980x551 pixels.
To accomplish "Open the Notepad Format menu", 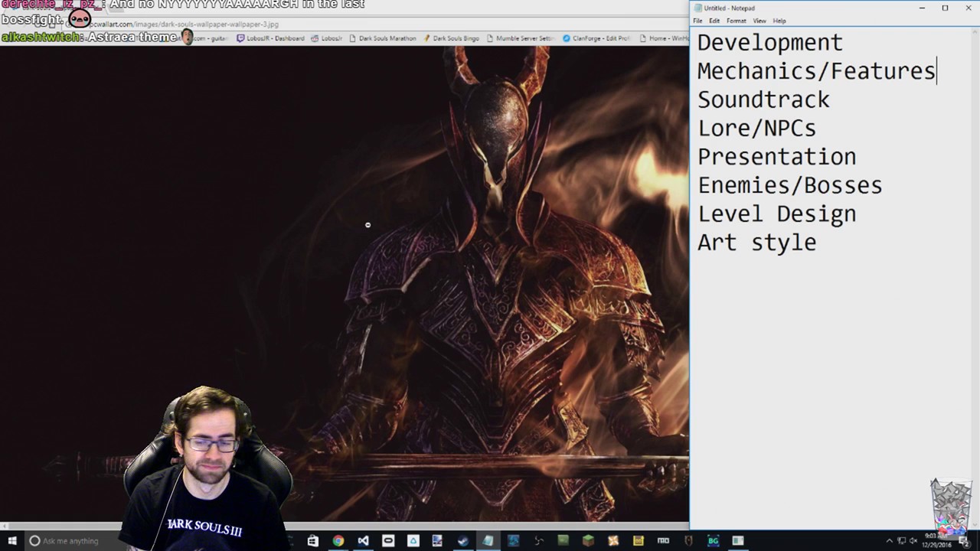I will tap(736, 21).
